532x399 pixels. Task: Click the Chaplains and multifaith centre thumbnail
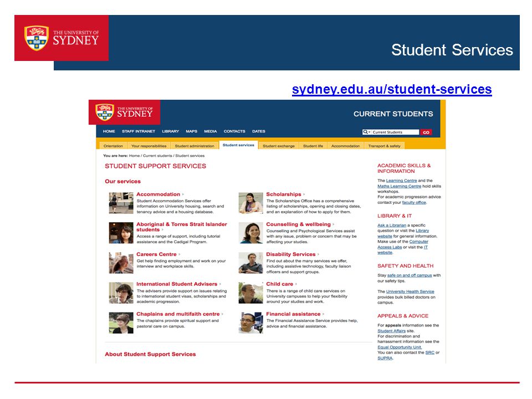pyautogui.click(x=121, y=323)
